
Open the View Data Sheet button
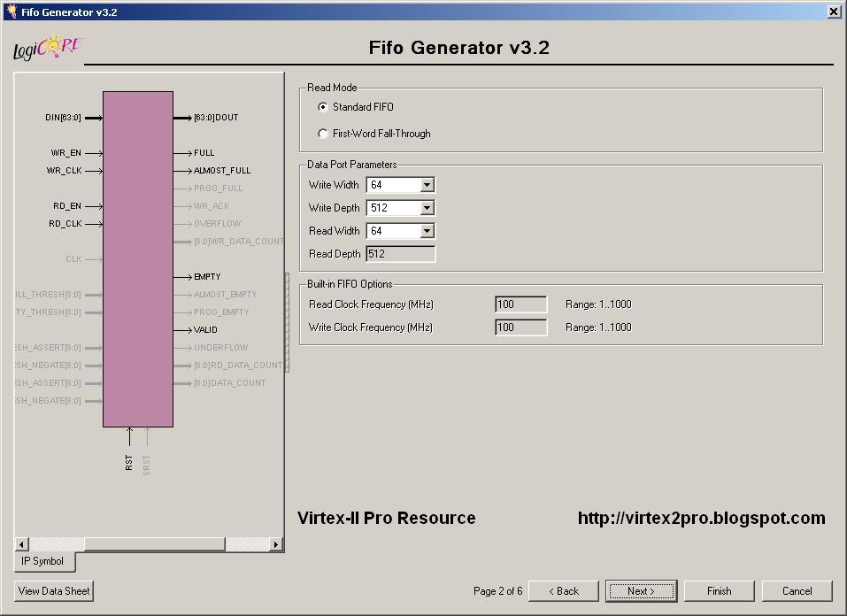tap(54, 591)
